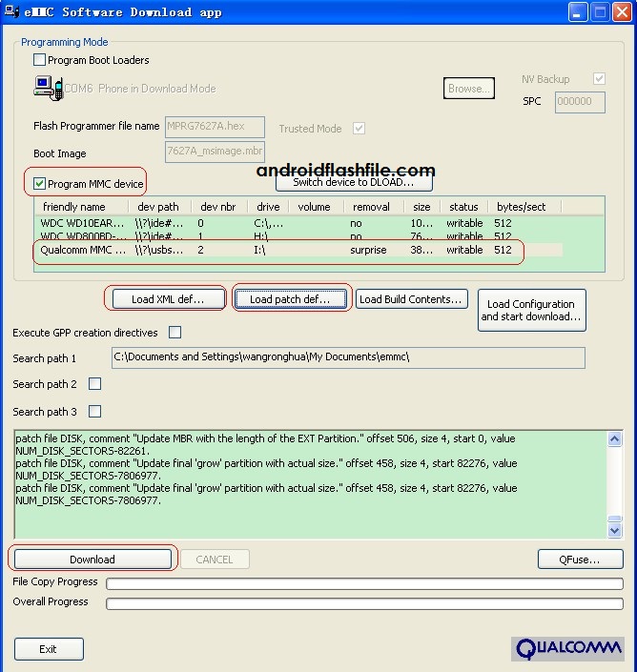Click the computer-and-phone COM6 connection icon
The width and height of the screenshot is (637, 672).
pyautogui.click(x=48, y=89)
